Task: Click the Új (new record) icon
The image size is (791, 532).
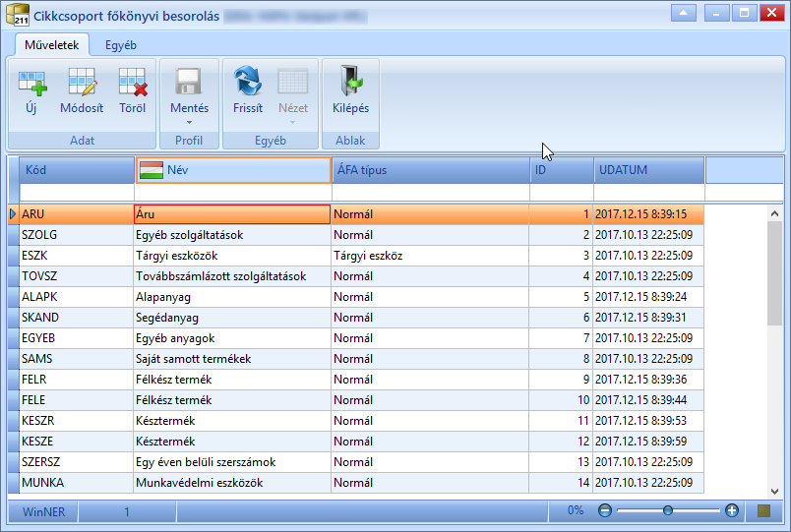Action: (x=31, y=83)
